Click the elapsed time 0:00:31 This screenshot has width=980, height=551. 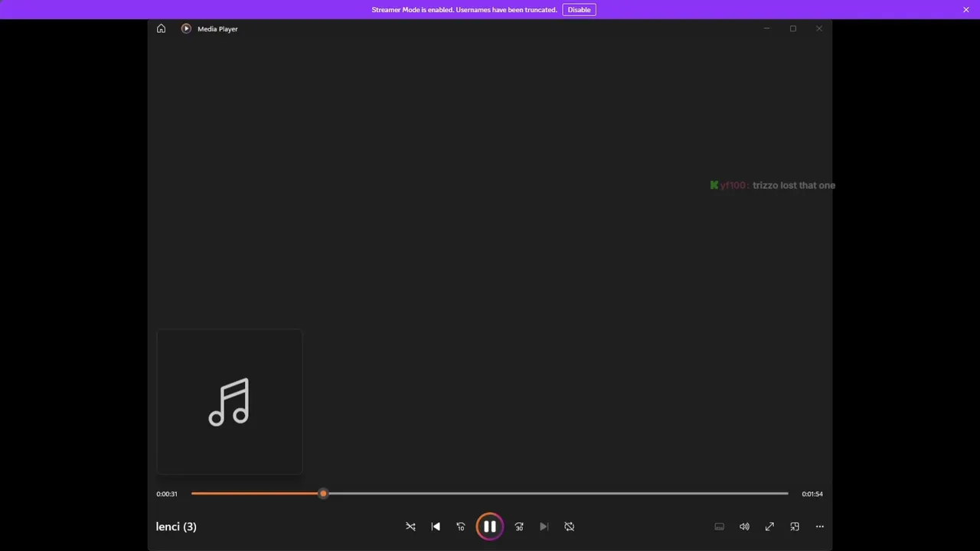point(167,494)
